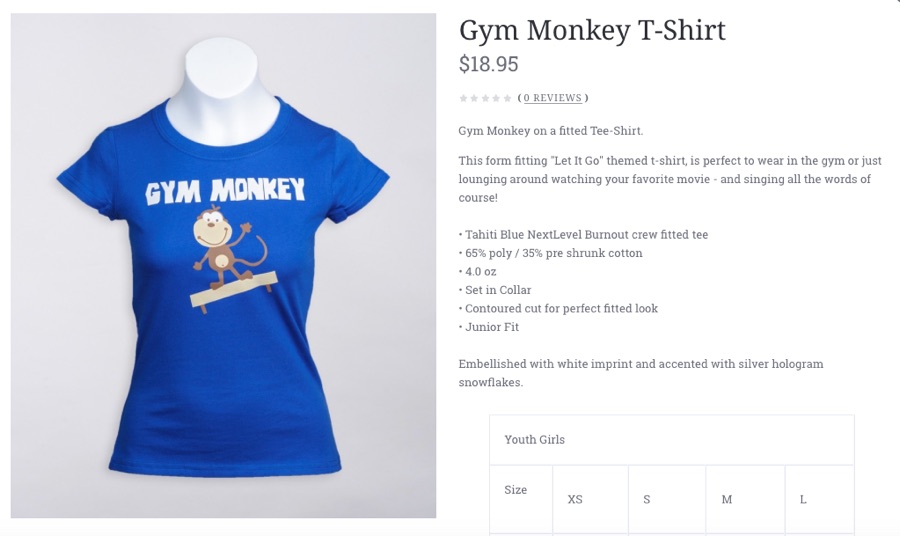Select the M size cell

tap(745, 499)
